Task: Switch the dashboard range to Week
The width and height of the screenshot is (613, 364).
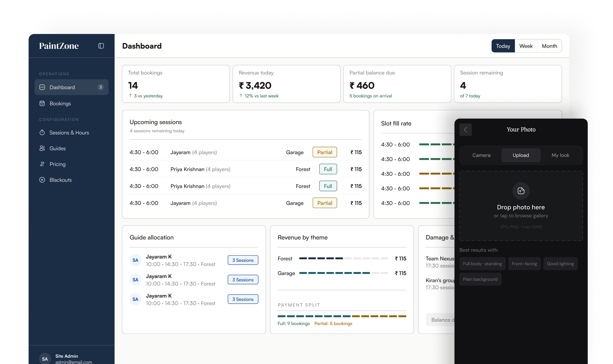Action: tap(526, 46)
